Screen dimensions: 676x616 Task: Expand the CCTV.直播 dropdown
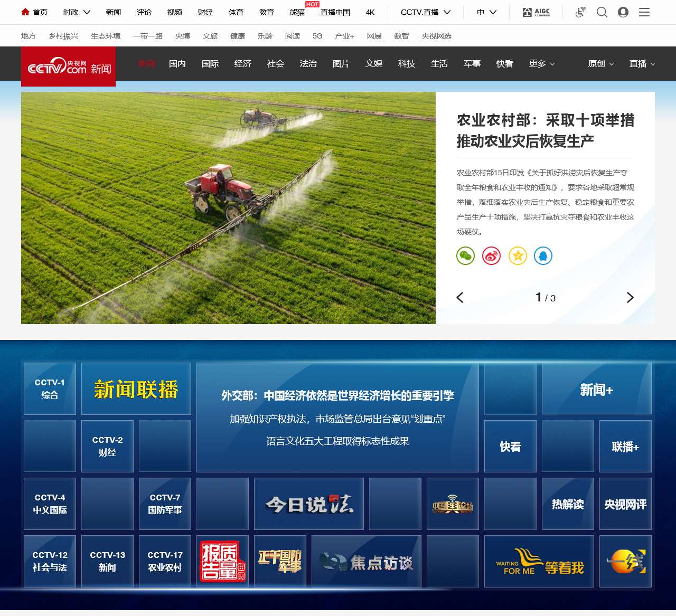click(426, 12)
